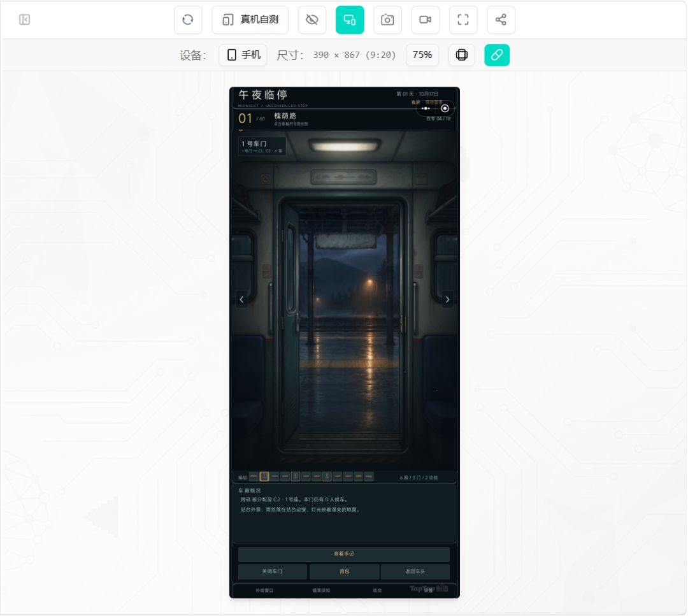Collapse the left sidebar panel icon

click(x=25, y=20)
